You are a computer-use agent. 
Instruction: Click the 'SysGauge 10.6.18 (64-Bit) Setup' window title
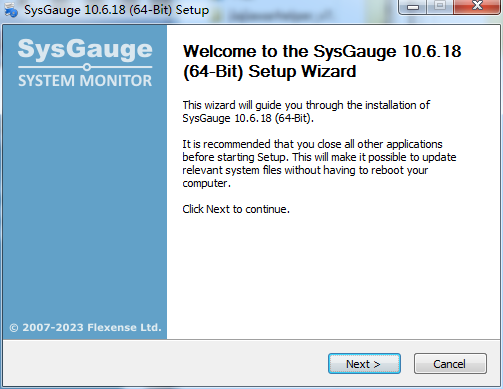click(117, 10)
